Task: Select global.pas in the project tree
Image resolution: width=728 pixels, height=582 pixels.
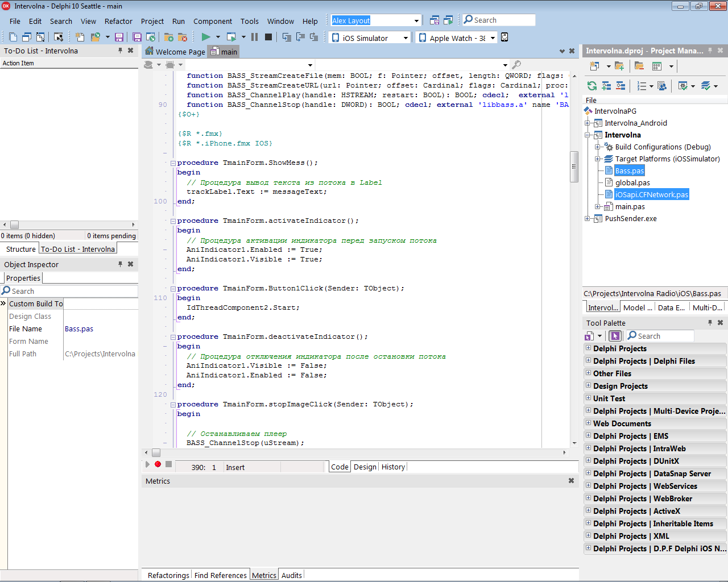Action: click(632, 182)
